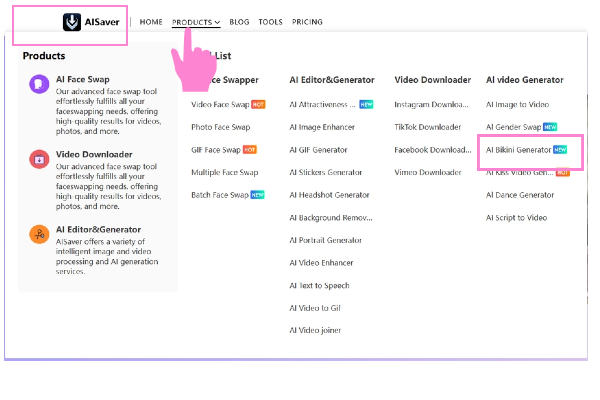Open AI Portrait Generator

click(x=325, y=240)
